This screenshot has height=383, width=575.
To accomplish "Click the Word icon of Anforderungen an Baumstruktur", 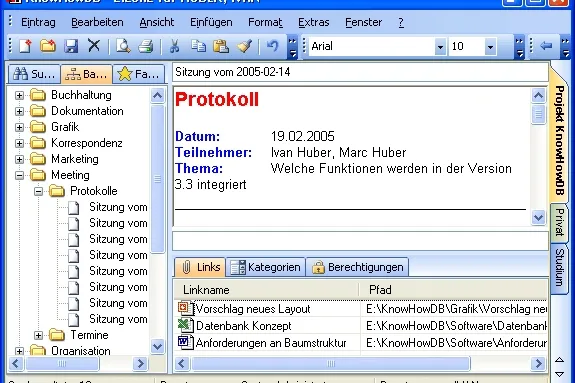I will tap(186, 342).
